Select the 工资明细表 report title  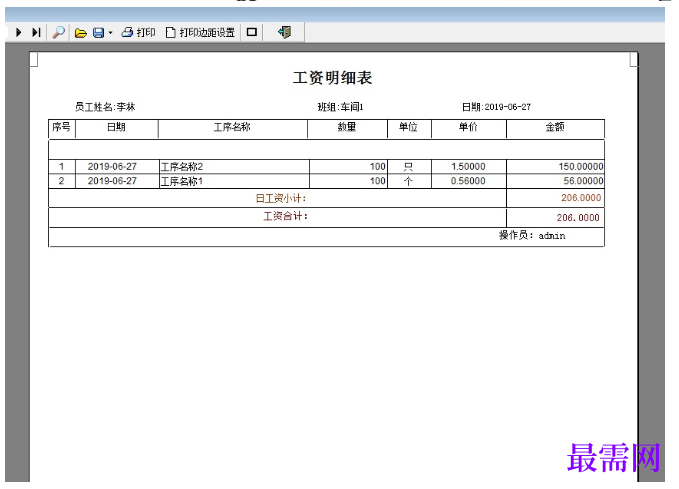tap(332, 78)
